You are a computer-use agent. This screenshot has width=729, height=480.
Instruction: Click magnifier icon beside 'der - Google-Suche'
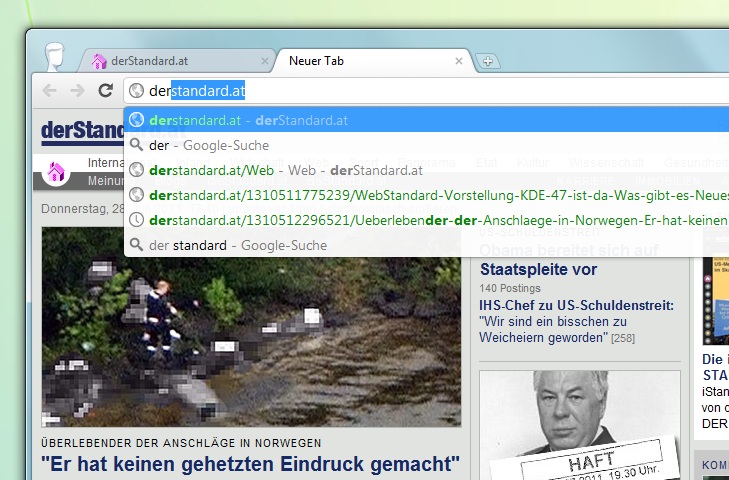(136, 145)
